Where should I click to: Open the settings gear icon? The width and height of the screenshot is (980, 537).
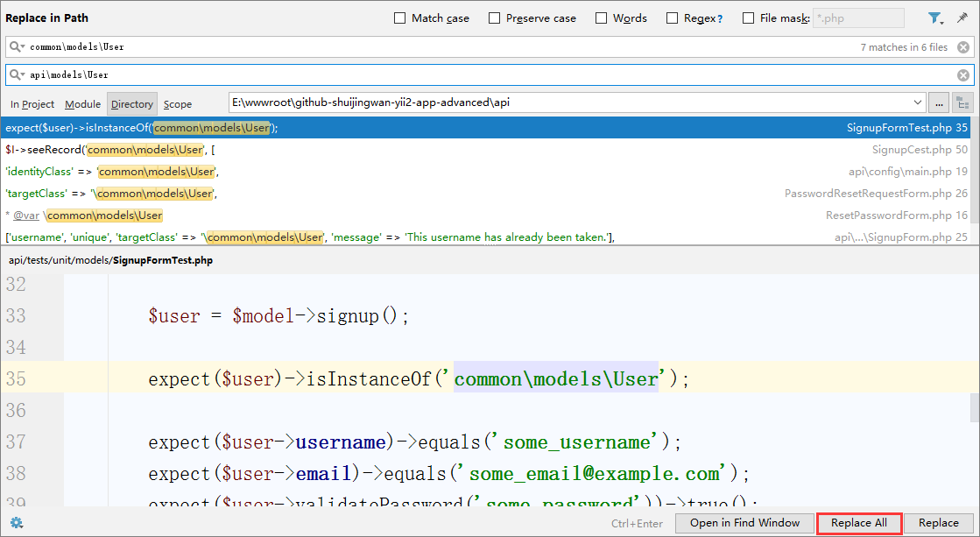[16, 523]
